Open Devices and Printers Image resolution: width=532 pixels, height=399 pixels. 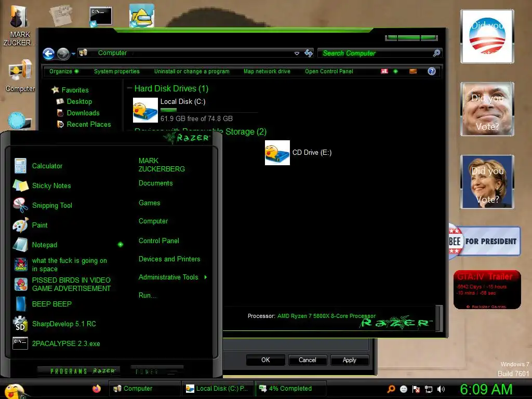tap(169, 259)
